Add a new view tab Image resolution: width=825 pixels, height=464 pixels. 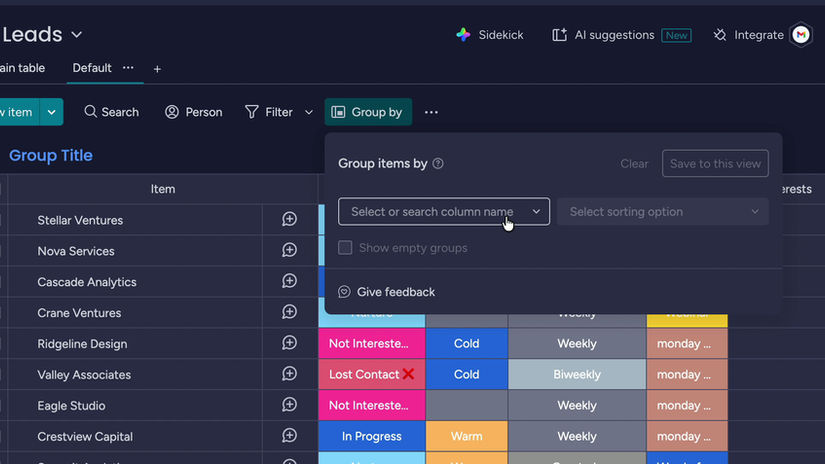pyautogui.click(x=157, y=69)
